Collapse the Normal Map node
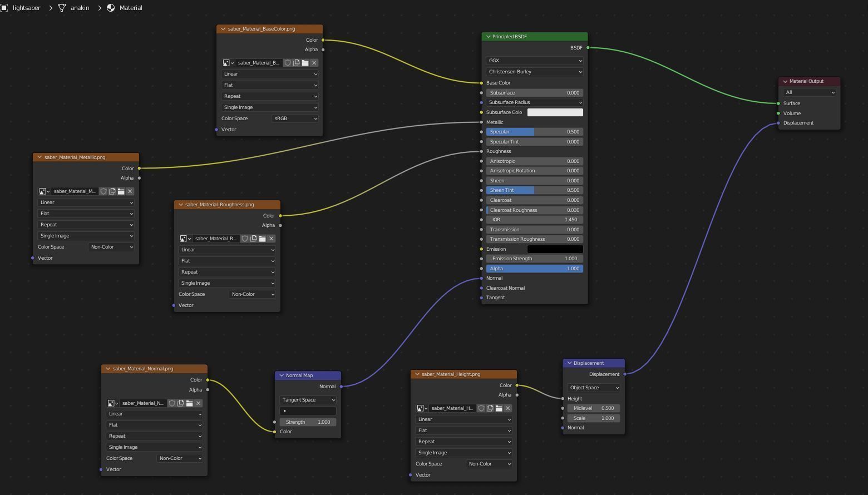The width and height of the screenshot is (868, 495). point(282,375)
